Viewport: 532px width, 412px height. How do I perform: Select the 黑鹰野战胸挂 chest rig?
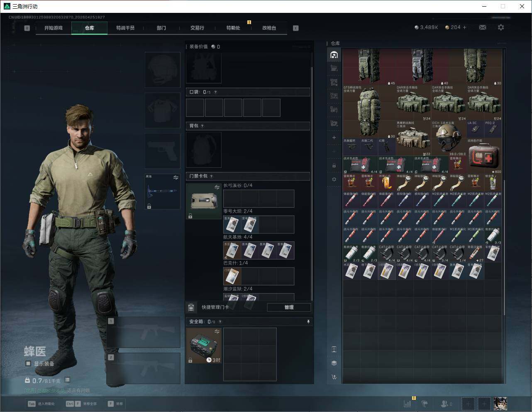point(413,138)
